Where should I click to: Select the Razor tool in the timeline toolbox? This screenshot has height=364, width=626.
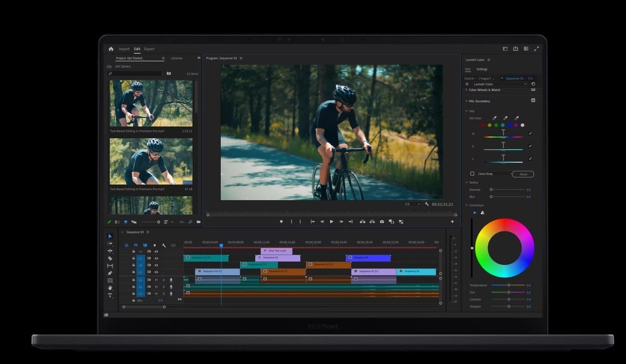pyautogui.click(x=110, y=258)
